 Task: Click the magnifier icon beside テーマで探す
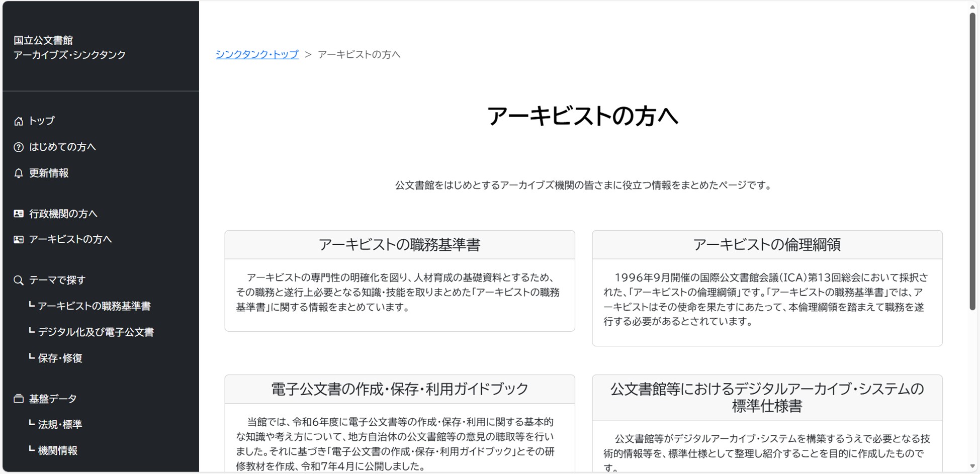coord(19,280)
